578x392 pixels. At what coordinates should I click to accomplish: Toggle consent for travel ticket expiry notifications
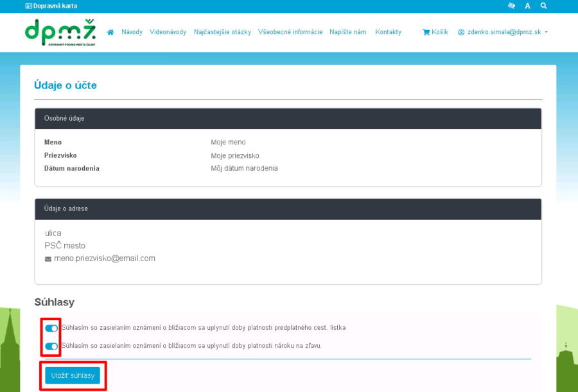[51, 328]
